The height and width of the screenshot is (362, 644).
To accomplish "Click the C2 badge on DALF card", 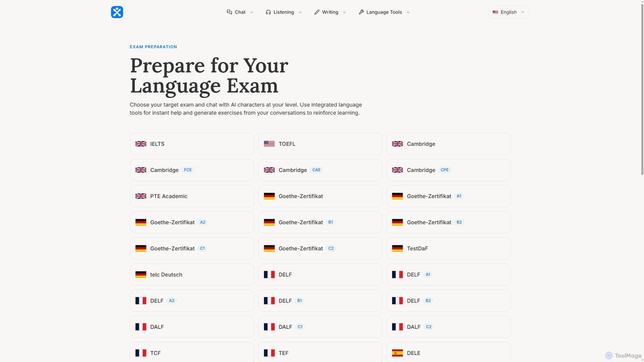I will click(x=429, y=327).
